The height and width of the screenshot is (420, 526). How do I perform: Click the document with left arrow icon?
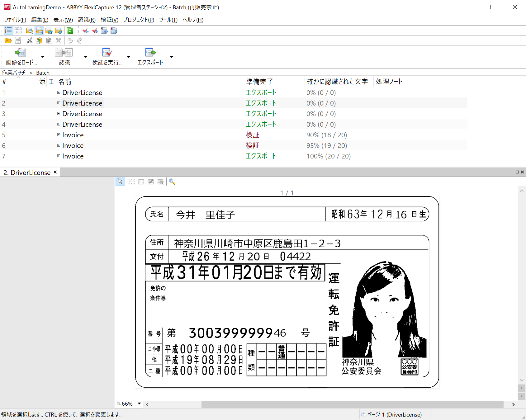coord(104,31)
